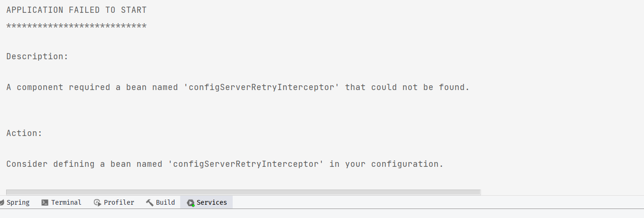Place cursor on the asterisks line
Screen dimensions: 644x218
point(77,26)
